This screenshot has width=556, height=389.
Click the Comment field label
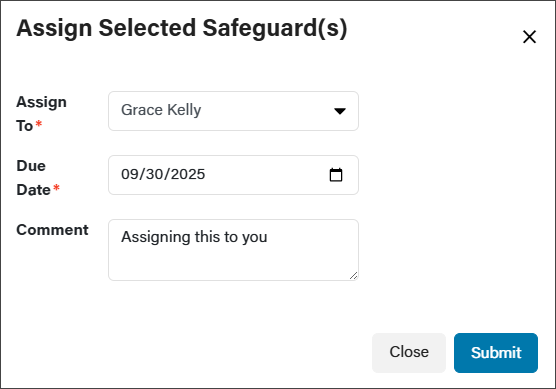coord(52,230)
